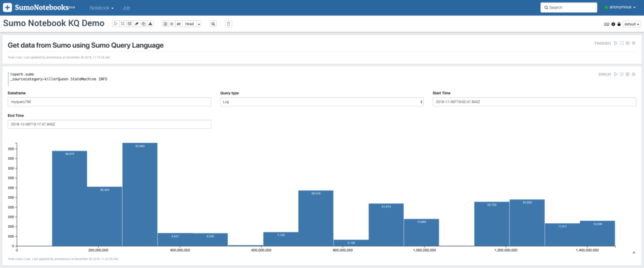Viewport: 644px width, 268px height.
Task: Open note permissions lock icon
Action: [619, 25]
